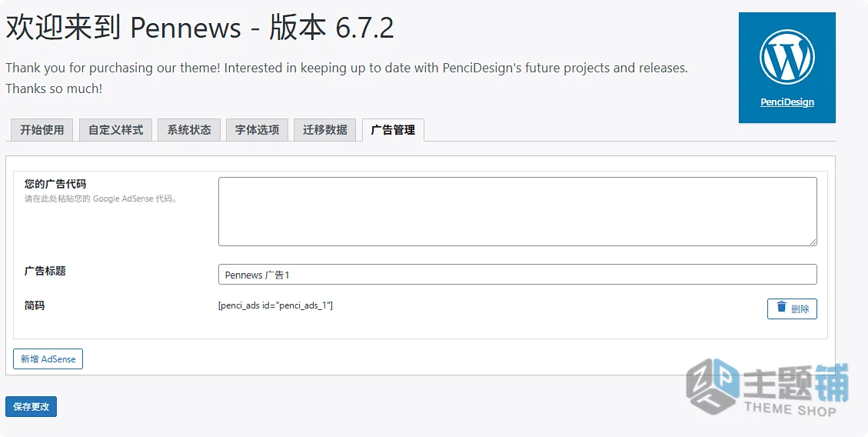Click the trash can icon
Viewport: 868px width, 437px height.
pyautogui.click(x=781, y=307)
